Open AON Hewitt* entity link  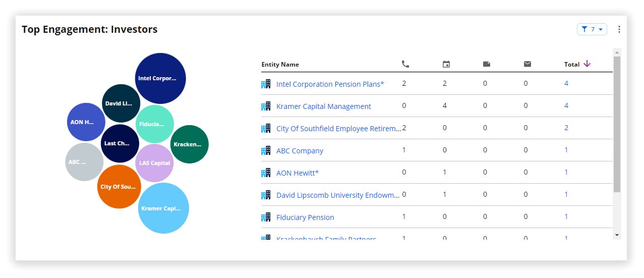(298, 173)
